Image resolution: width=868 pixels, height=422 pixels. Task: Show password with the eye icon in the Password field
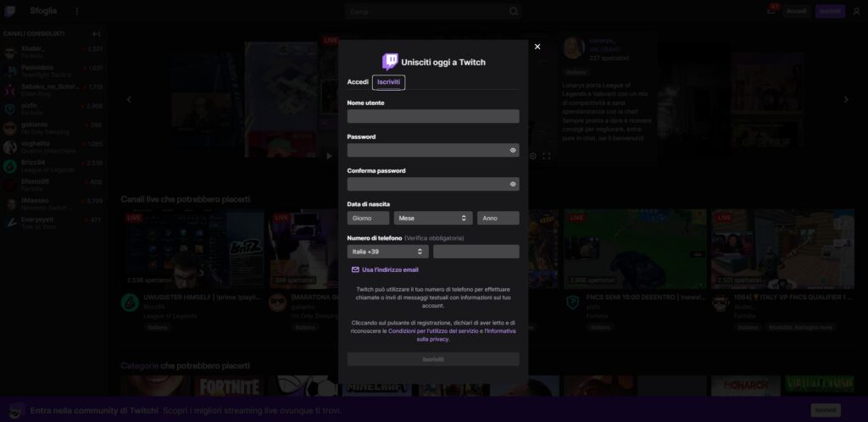click(513, 150)
